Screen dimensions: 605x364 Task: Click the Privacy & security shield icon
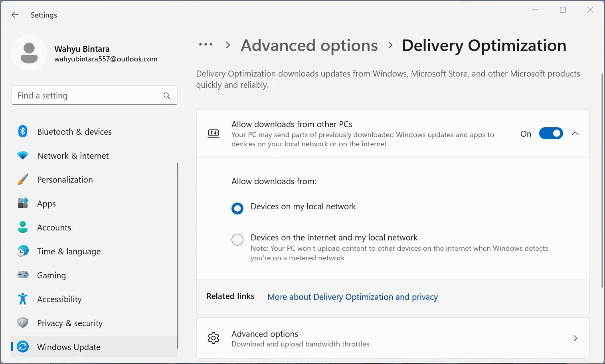[23, 323]
